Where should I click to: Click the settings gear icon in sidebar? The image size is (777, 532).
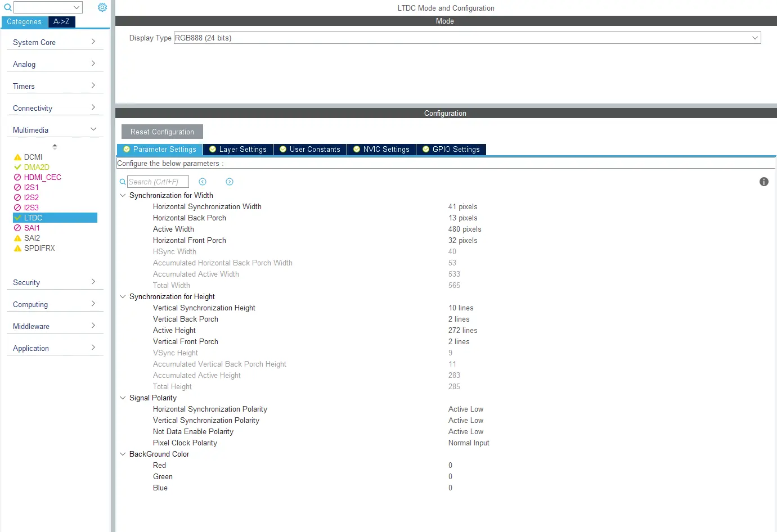pyautogui.click(x=102, y=7)
